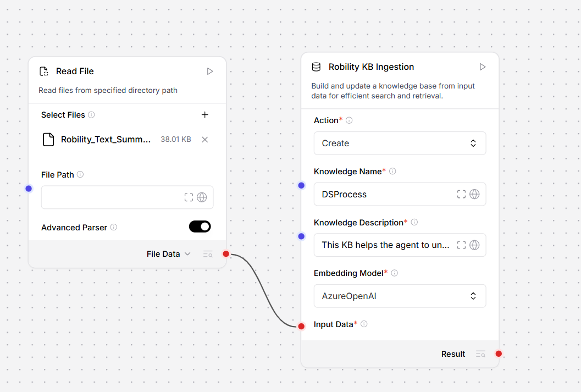Click the Knowledge Name field containing DSProcess

point(385,194)
